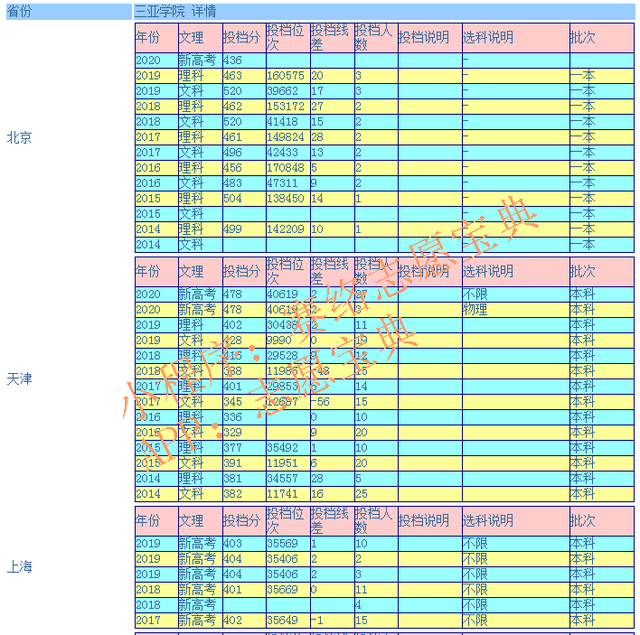Viewport: 640px width, 635px height.
Task: Select Tianjin rank cell 35492
Action: click(x=288, y=448)
